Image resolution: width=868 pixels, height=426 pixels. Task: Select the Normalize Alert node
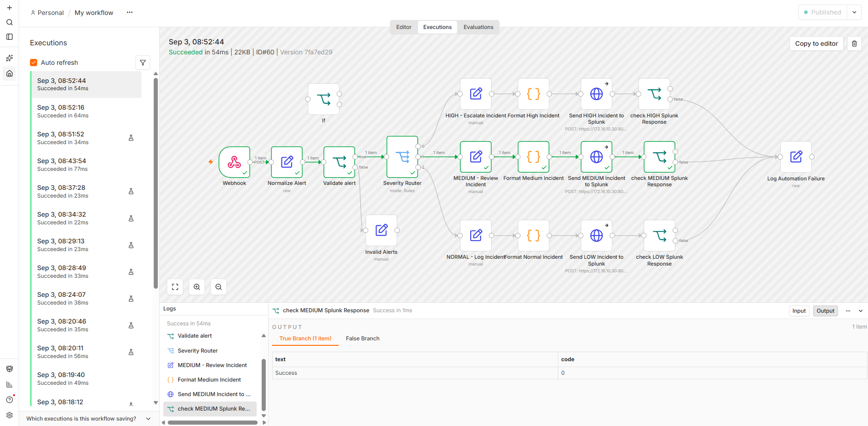[x=287, y=162]
